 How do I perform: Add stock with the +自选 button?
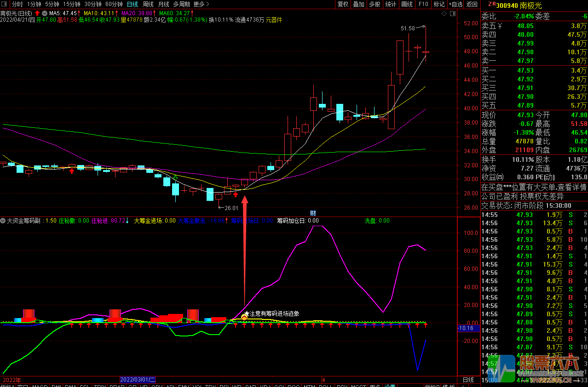(x=455, y=4)
